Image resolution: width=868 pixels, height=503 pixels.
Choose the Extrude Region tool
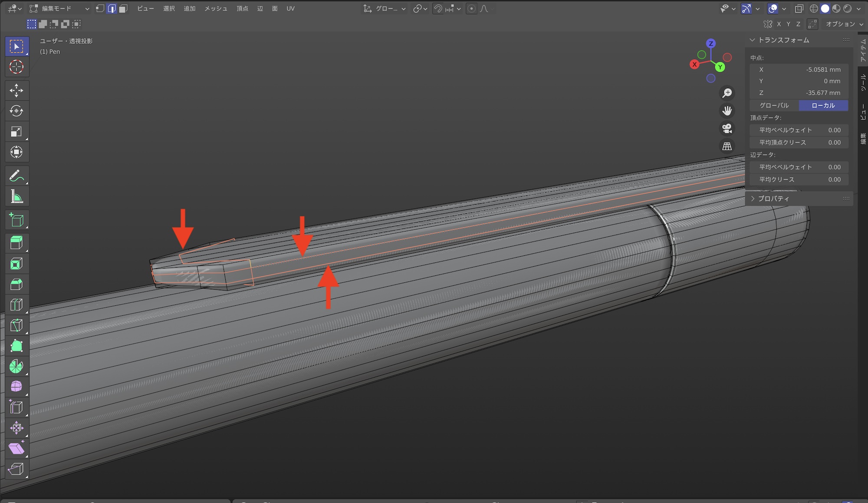[16, 243]
